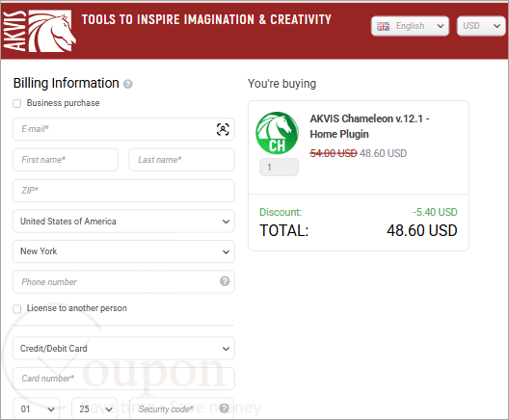The image size is (509, 420).
Task: Expand the United States of America country dropdown
Action: click(x=123, y=222)
